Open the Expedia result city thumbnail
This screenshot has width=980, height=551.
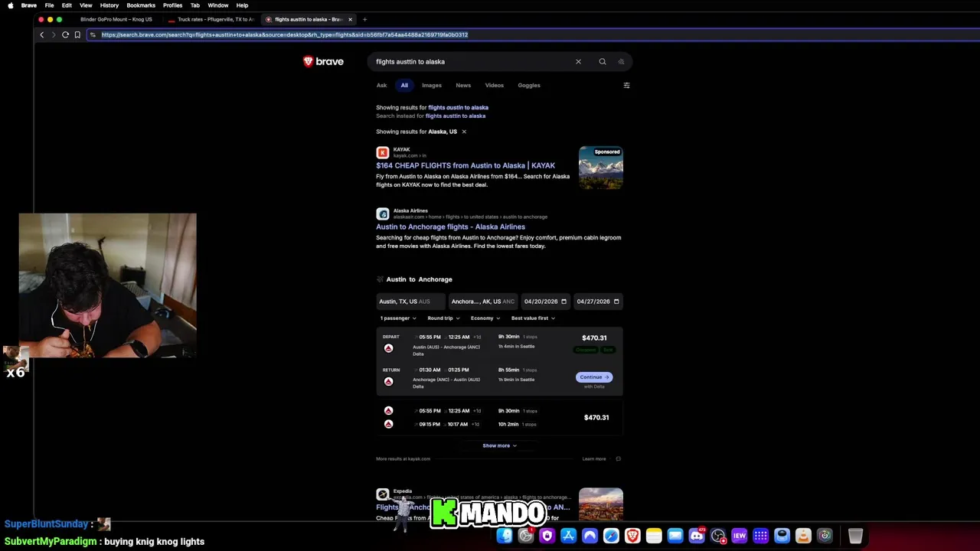pyautogui.click(x=601, y=504)
